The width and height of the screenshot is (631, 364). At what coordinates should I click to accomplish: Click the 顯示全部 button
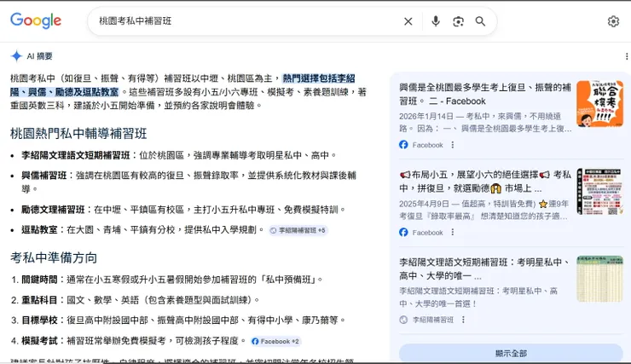tap(511, 353)
